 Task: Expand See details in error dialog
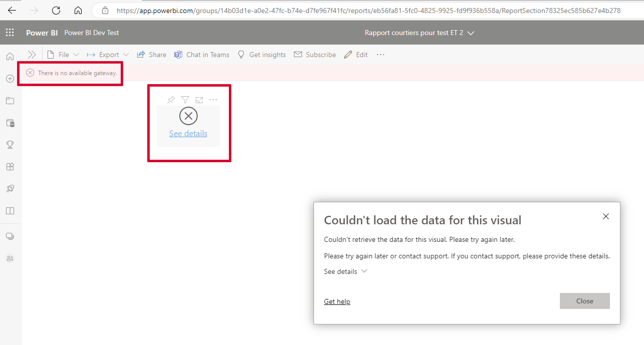point(346,271)
